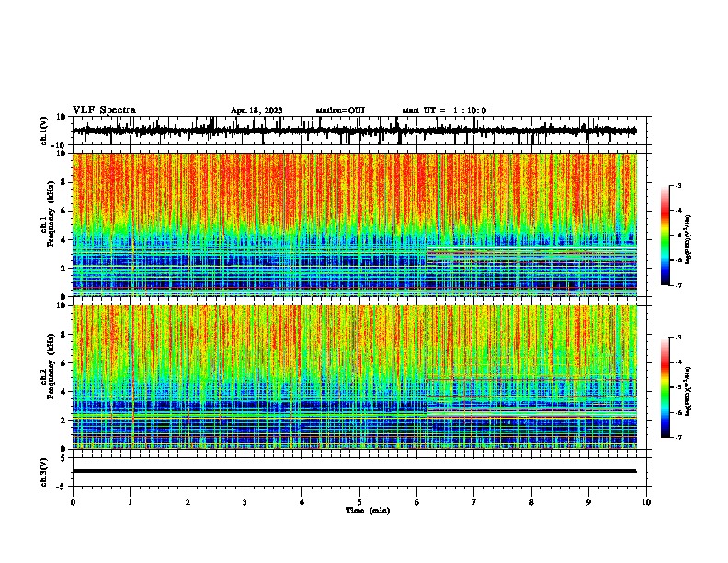Click the flat ch.3 voltage trace line
728x563 pixels.
pyautogui.click(x=354, y=471)
